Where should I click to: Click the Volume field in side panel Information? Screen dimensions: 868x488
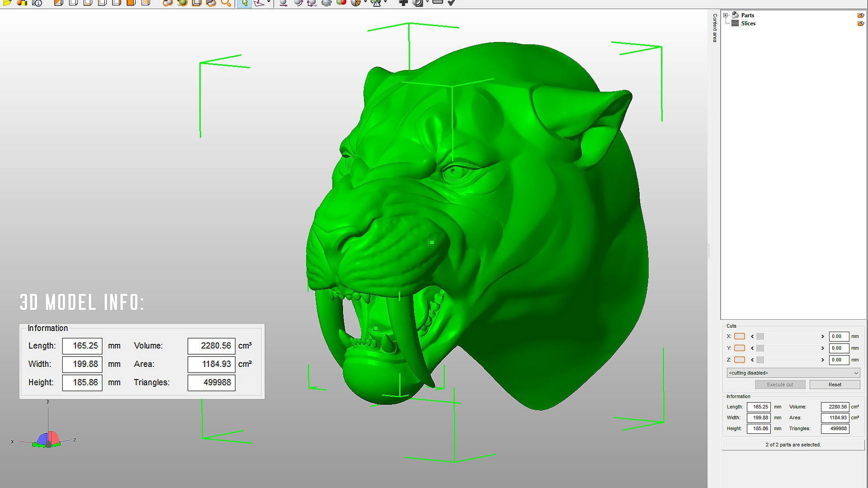click(x=835, y=407)
